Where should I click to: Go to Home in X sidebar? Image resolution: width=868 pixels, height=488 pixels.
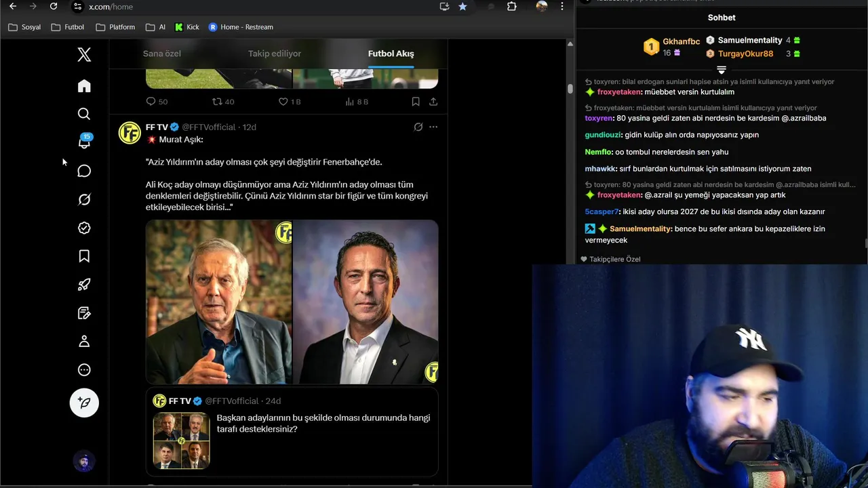point(84,86)
